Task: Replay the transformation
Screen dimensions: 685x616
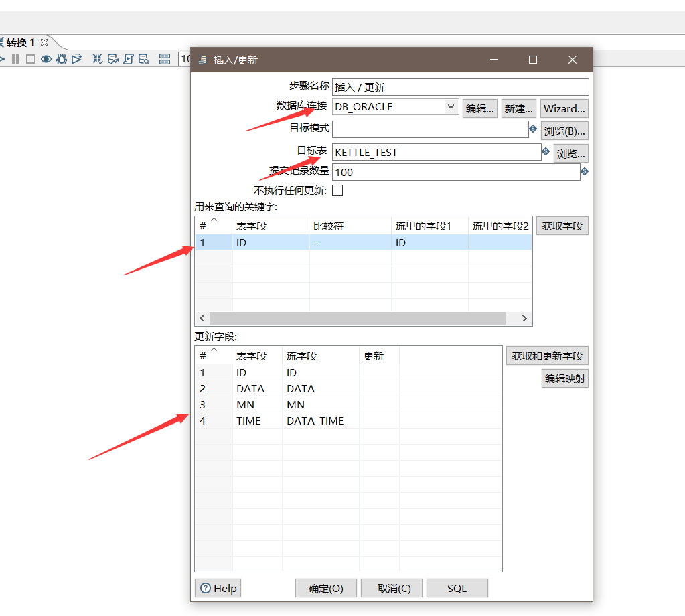Action: [77, 59]
